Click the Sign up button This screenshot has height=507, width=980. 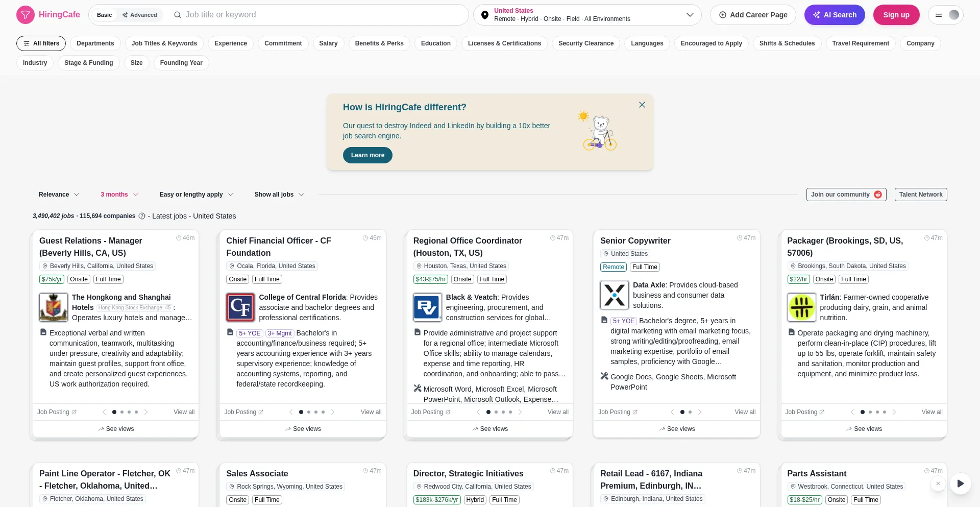896,15
